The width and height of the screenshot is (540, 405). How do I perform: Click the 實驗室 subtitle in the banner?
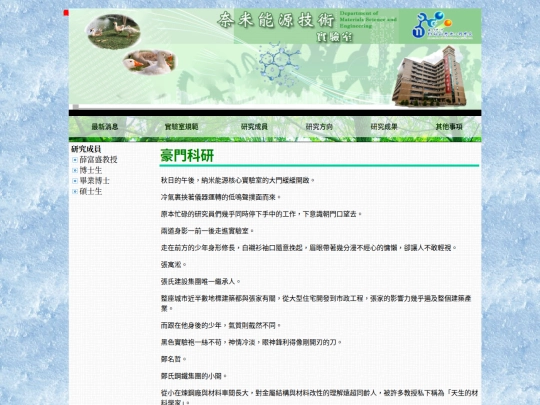click(334, 36)
